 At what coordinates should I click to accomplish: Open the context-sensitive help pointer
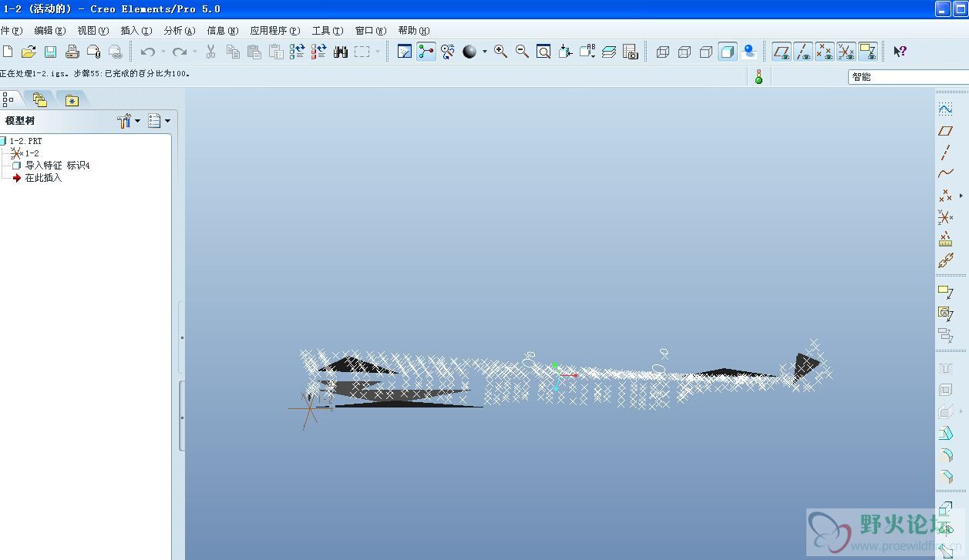coord(900,52)
